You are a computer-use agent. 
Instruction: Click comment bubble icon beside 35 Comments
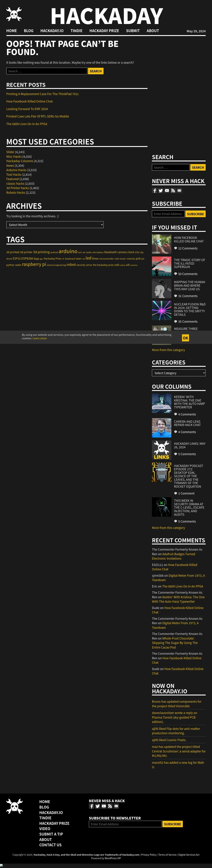click(176, 322)
